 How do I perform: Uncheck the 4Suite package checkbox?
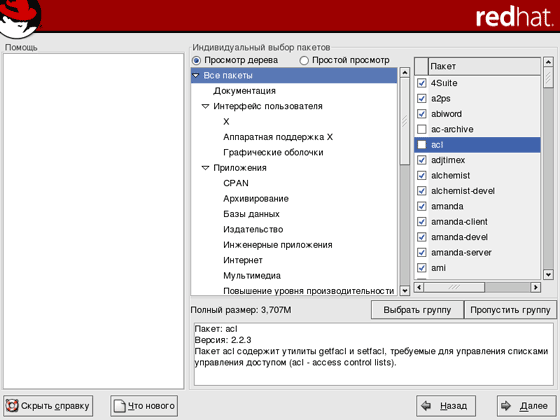(422, 83)
